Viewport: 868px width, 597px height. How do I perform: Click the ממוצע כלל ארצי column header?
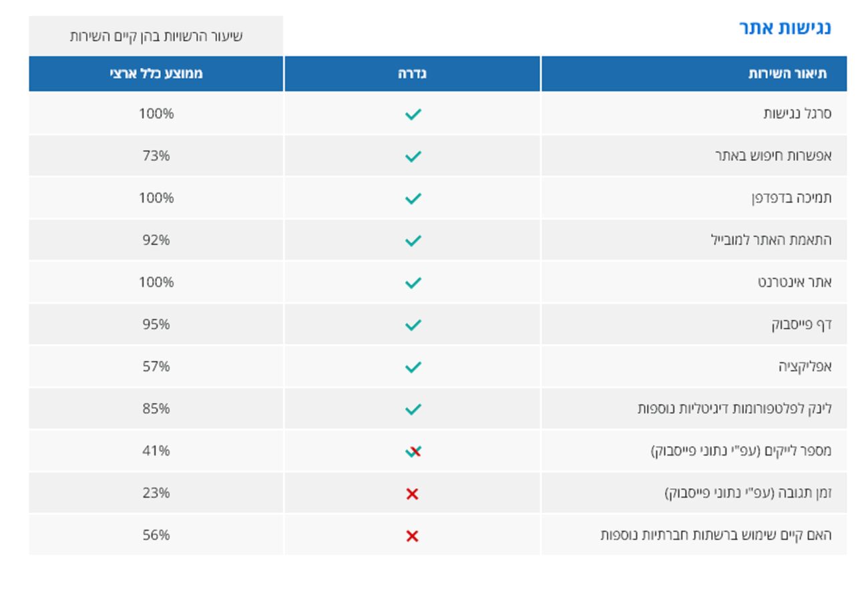(156, 73)
